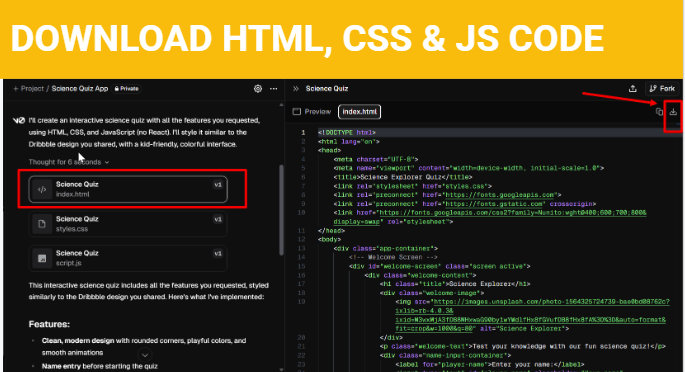Expand the 'Thought for 6 seconds' section
Screen dimensions: 685x372
[69, 162]
